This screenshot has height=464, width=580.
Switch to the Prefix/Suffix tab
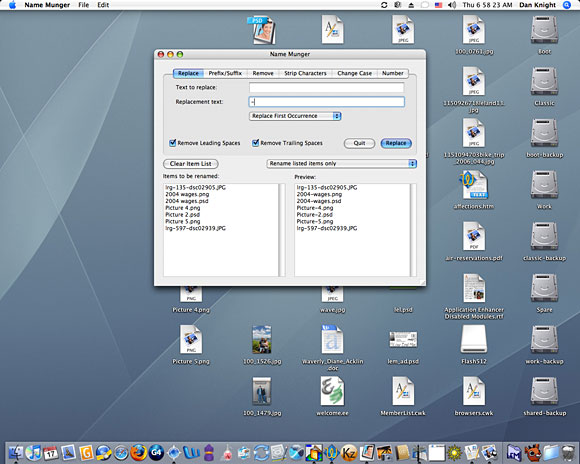point(225,73)
